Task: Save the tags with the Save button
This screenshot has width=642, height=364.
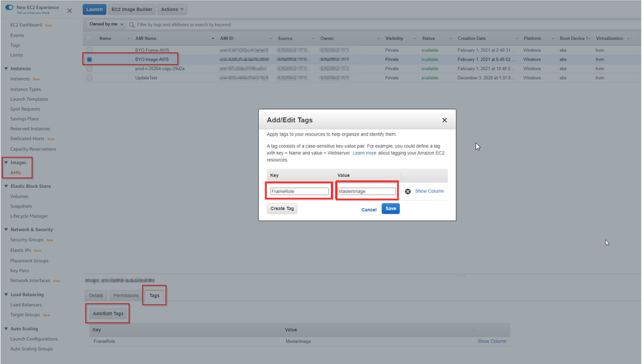Action: (391, 209)
